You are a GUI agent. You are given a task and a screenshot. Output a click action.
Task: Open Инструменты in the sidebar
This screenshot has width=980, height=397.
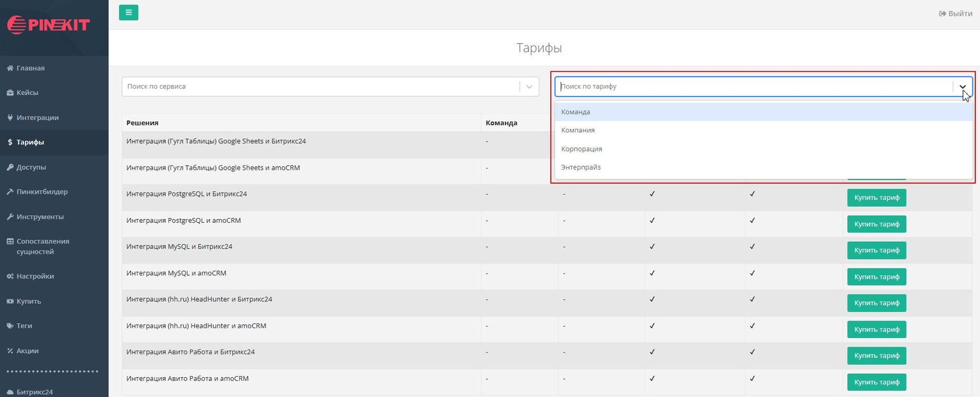tap(54, 217)
